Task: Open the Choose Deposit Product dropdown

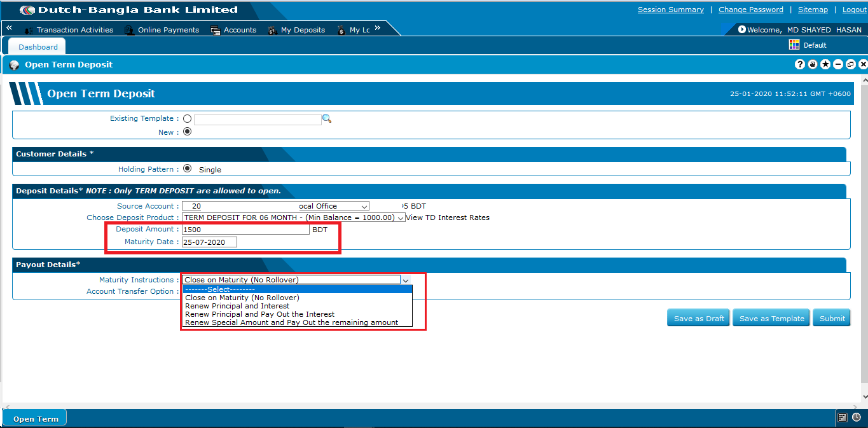Action: click(x=294, y=217)
